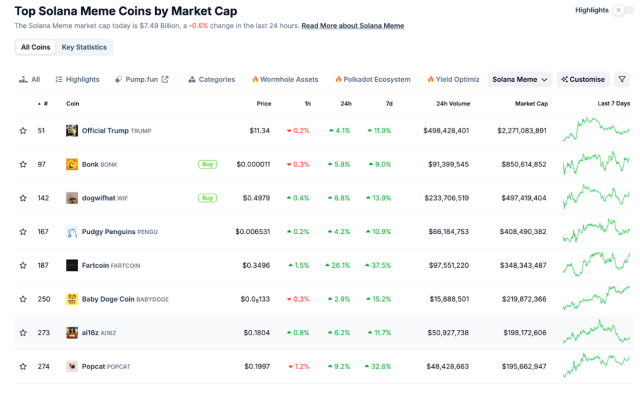Viewport: 640px width, 396px height.
Task: Open the Yield Optimiz category
Action: click(453, 79)
